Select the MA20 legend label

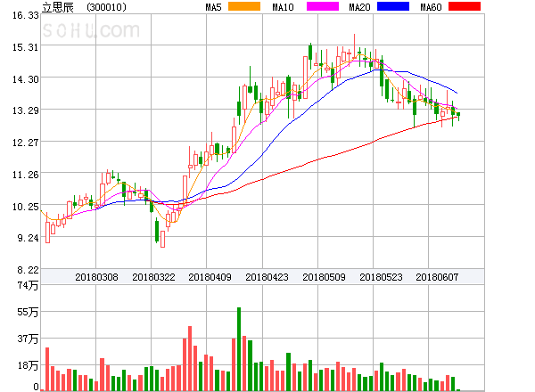click(x=359, y=7)
